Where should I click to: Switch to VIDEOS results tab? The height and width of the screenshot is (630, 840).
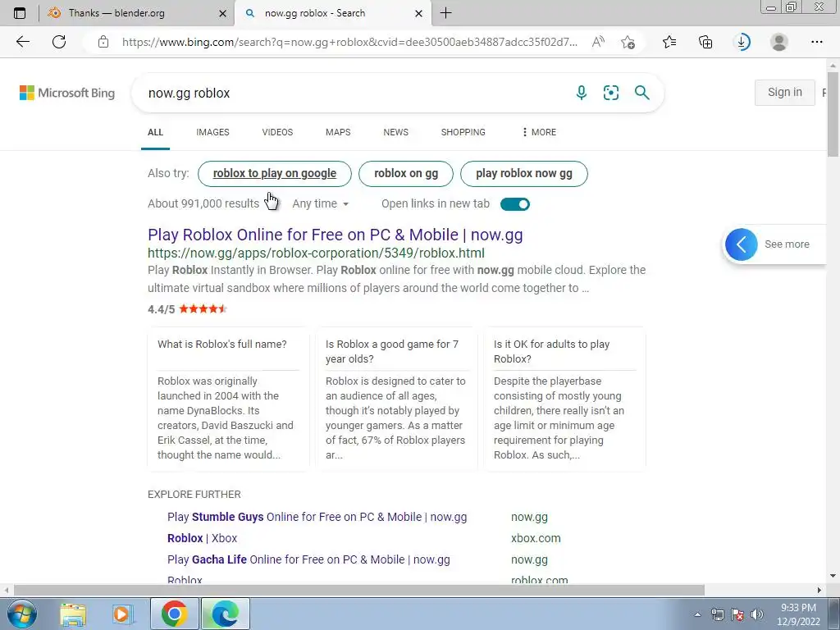(277, 132)
